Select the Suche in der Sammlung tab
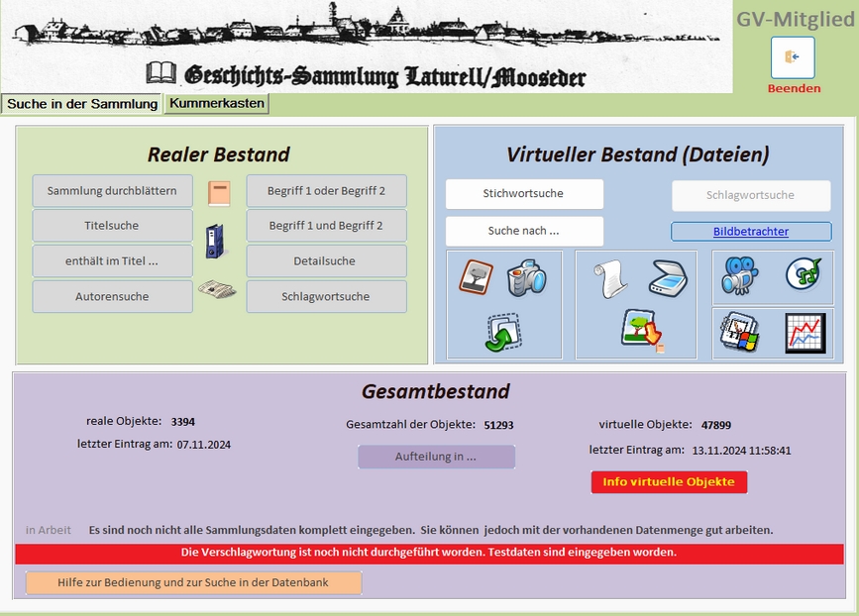Viewport: 859px width, 616px height. tap(82, 104)
